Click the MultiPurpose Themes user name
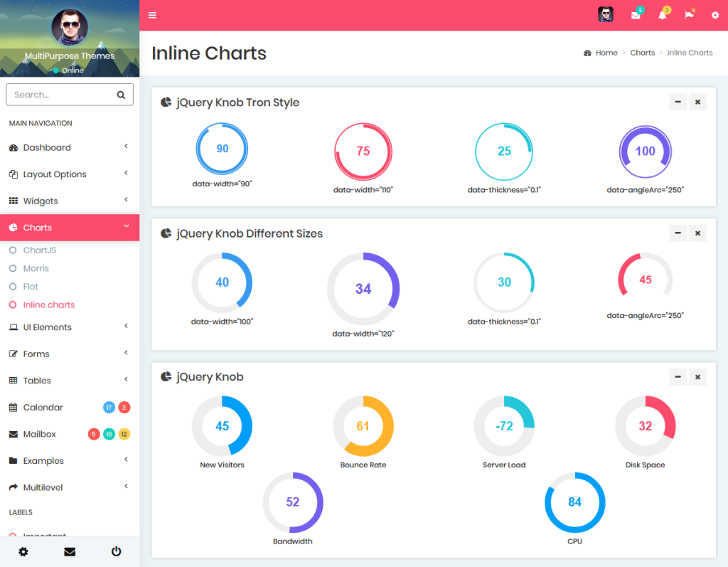Image resolution: width=728 pixels, height=567 pixels. pos(70,55)
